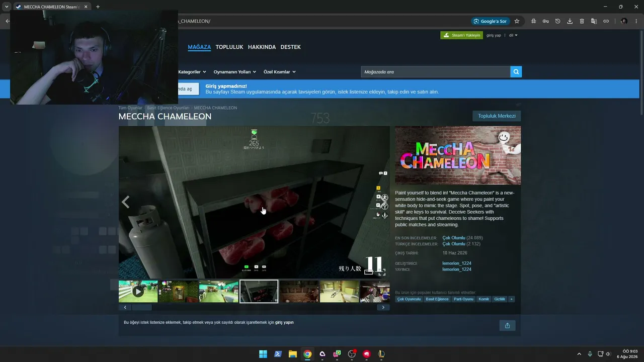Select the brown wooden room thumbnail

point(299,292)
